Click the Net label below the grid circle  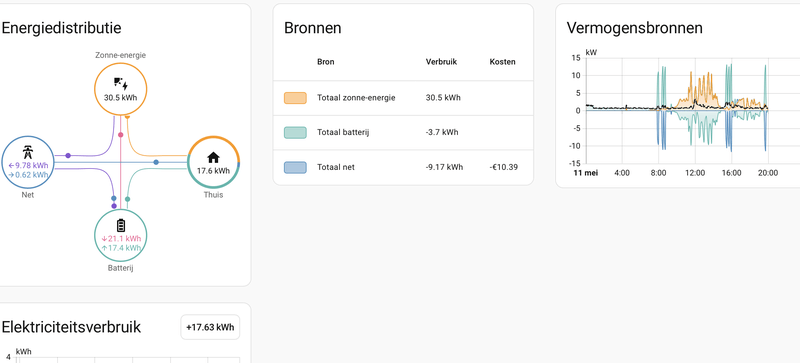tap(28, 195)
